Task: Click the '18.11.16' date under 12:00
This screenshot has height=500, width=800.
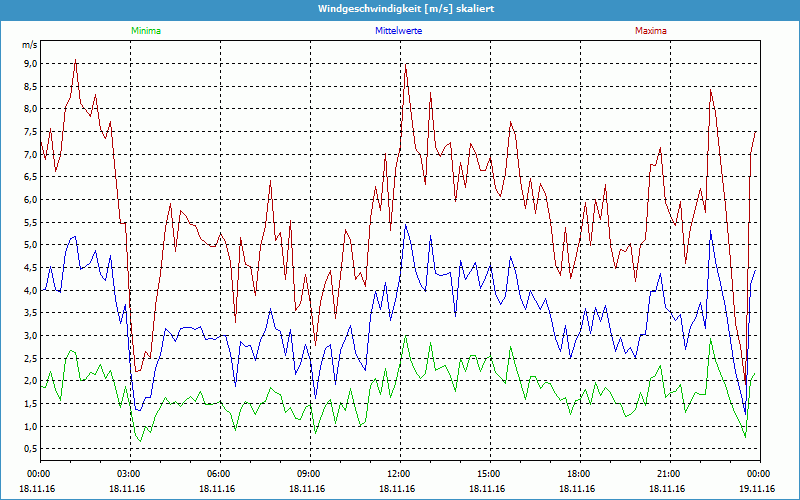Action: (397, 489)
